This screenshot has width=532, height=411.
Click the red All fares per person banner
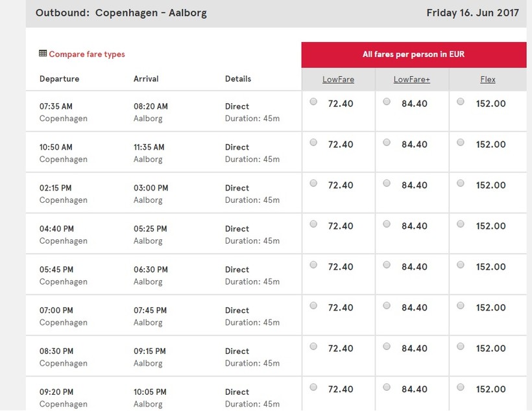tap(414, 54)
